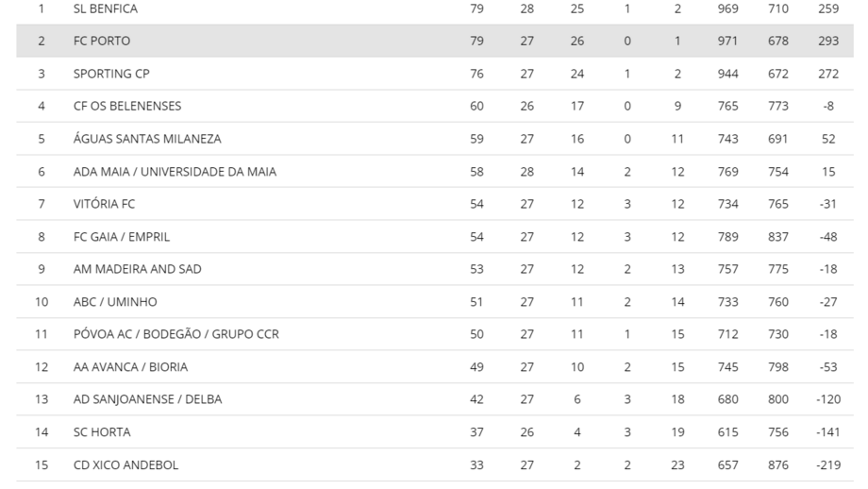This screenshot has height=489, width=868.
Task: Click CD Xico Andebol team name
Action: 125,464
